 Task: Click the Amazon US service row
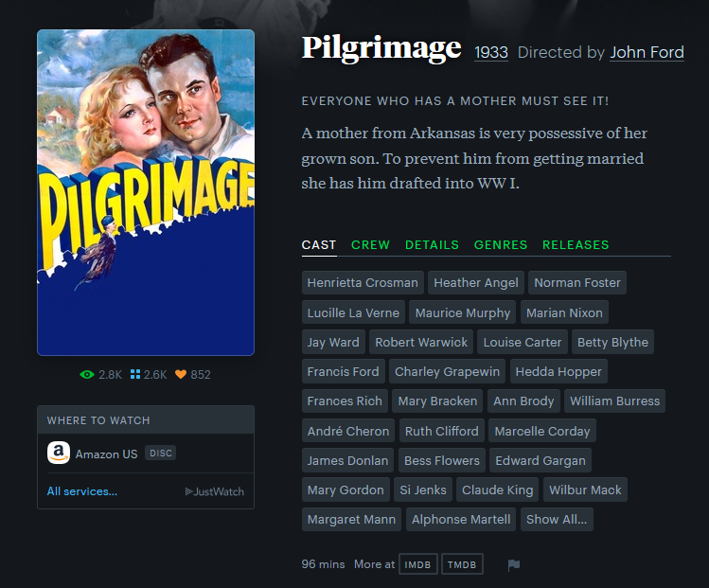[146, 454]
